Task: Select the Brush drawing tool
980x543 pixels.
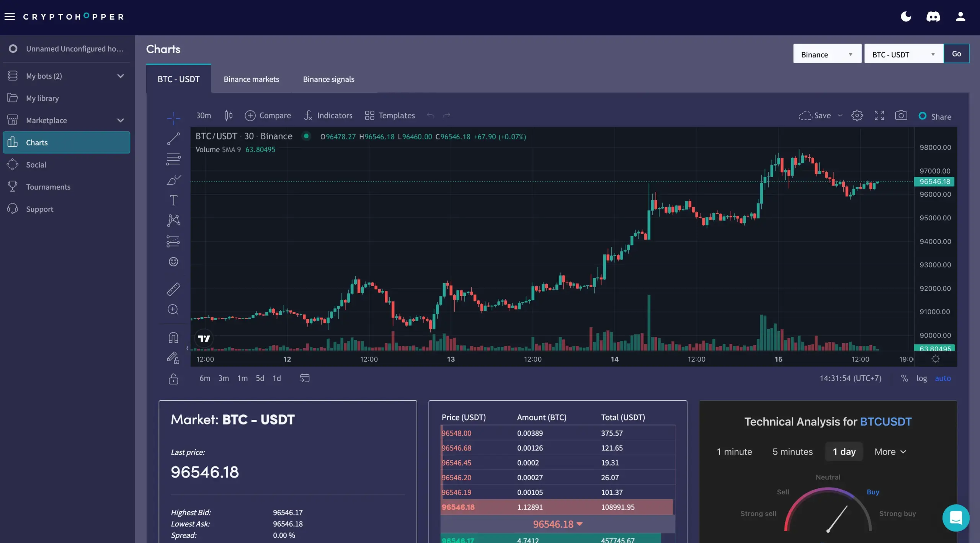Action: click(x=173, y=180)
